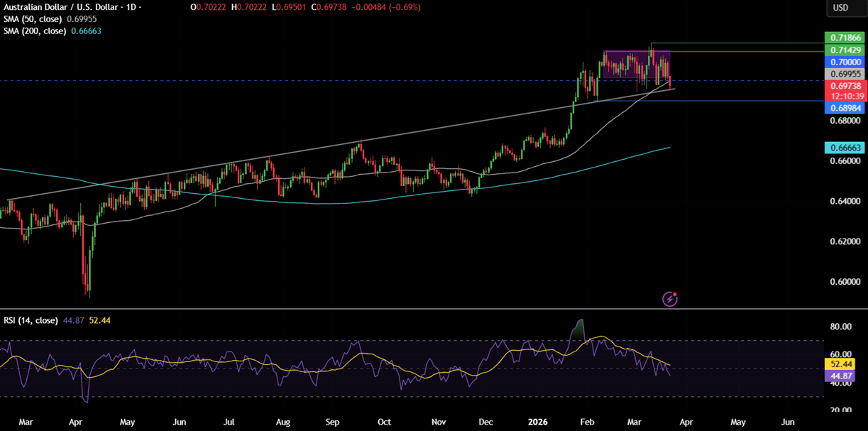Screen dimensions: 868x431
Task: Select the blue 0.70000 price label
Action: [x=846, y=62]
